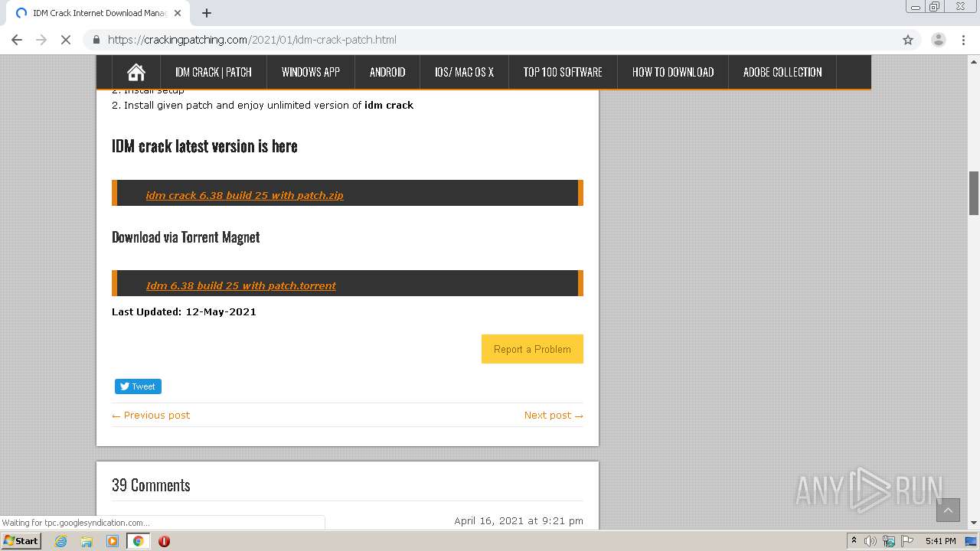The width and height of the screenshot is (980, 551).
Task: Open the IOS/ MAC OS X menu
Action: 464,72
